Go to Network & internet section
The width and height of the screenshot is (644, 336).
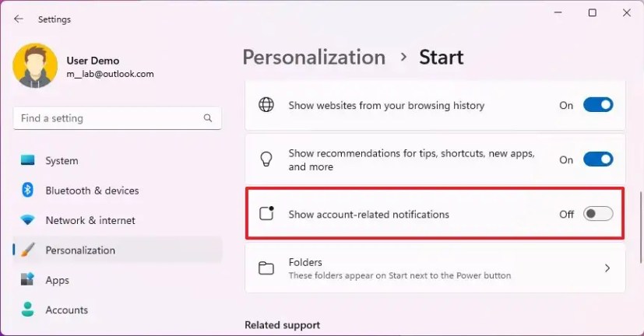pyautogui.click(x=90, y=220)
